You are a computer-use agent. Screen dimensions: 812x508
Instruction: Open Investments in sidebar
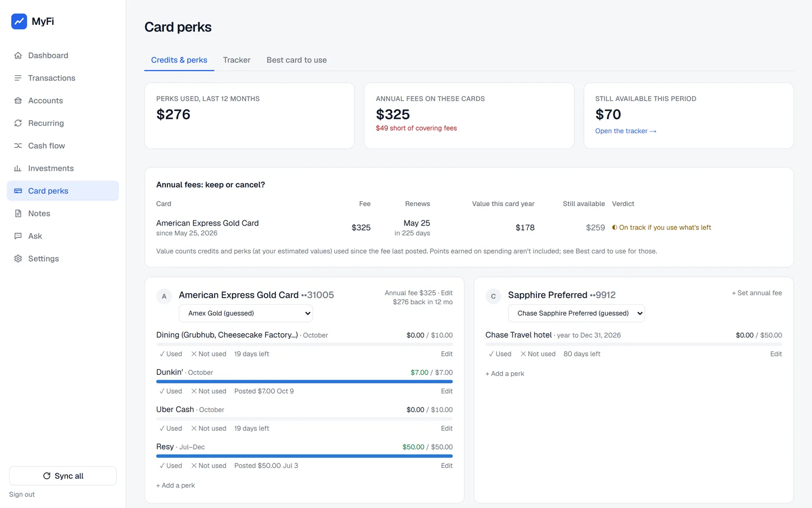click(x=63, y=168)
